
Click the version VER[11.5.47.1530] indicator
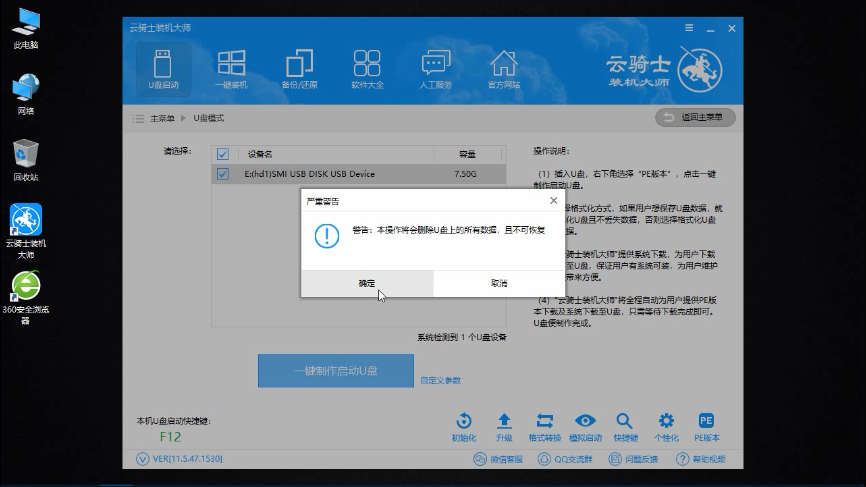179,459
